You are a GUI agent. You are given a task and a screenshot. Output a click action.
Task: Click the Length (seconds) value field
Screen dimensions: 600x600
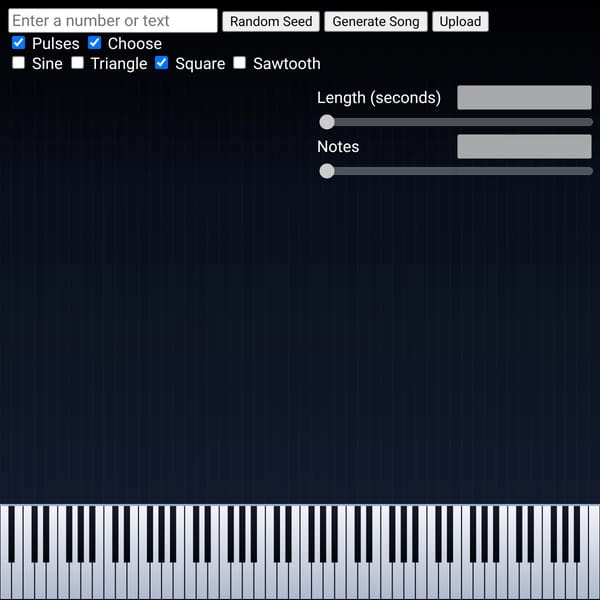point(524,98)
